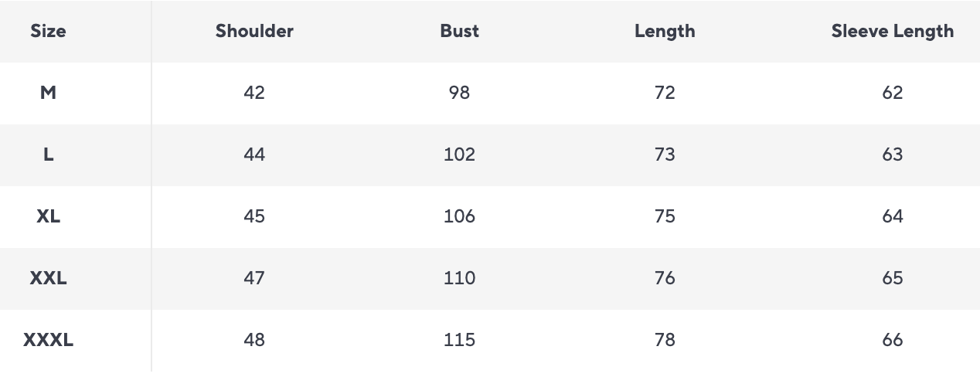The width and height of the screenshot is (980, 377).
Task: Click the Shoulder column header
Action: coord(254,32)
